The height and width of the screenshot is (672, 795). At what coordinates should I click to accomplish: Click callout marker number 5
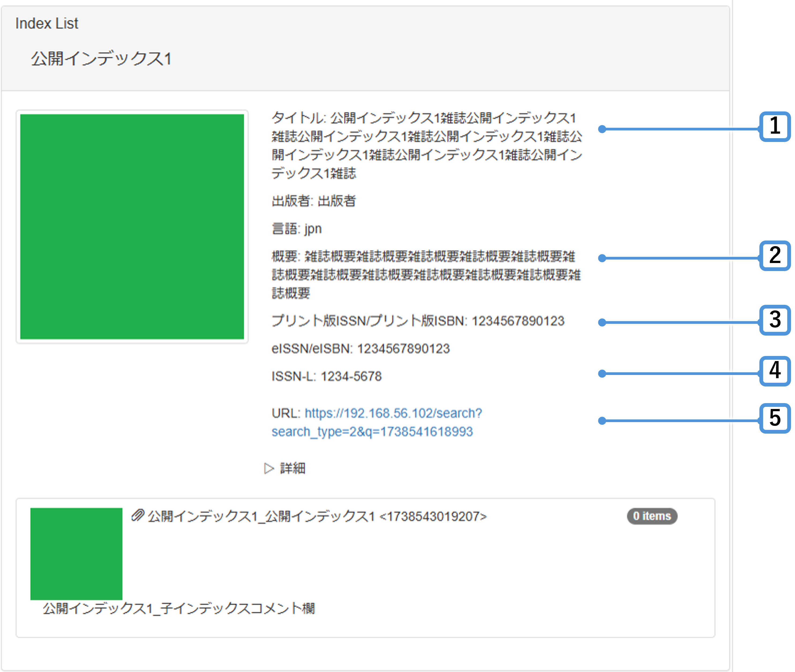[775, 418]
